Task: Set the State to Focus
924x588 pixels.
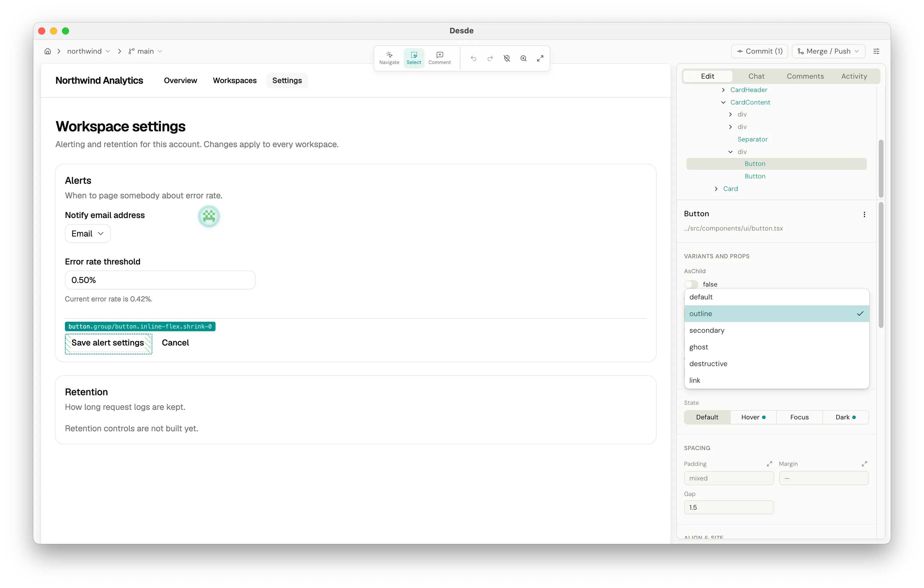Action: click(799, 417)
